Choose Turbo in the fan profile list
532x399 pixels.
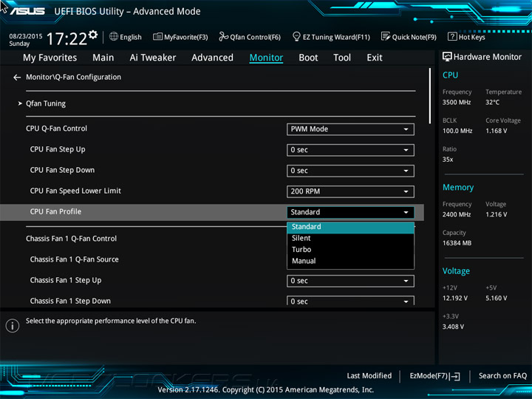coord(350,250)
